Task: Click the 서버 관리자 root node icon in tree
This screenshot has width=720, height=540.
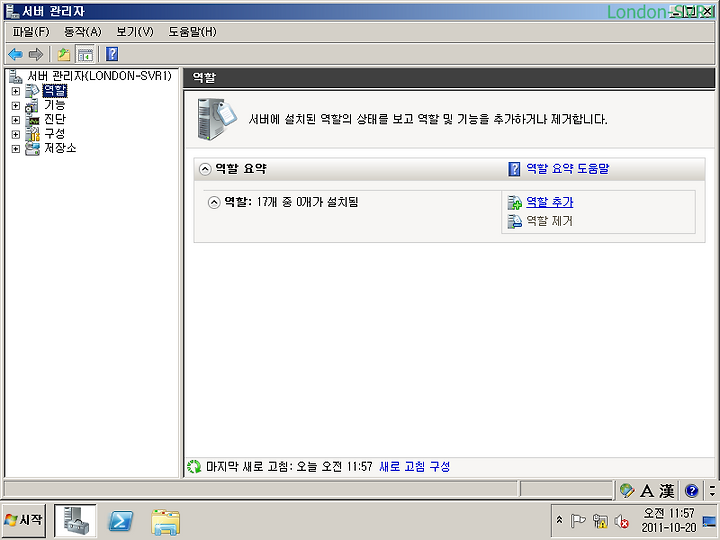Action: [x=16, y=76]
